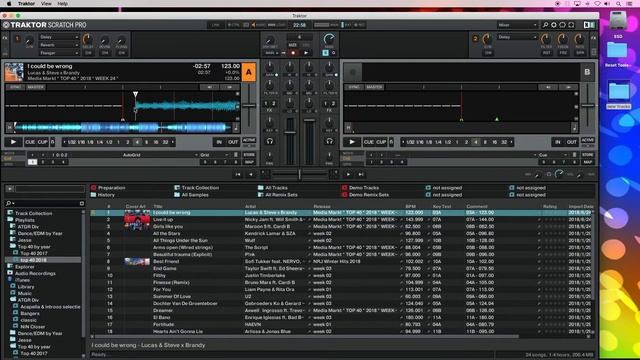Toggle FX unit 2 ON button
The height and width of the screenshot is (360, 640).
[488, 53]
